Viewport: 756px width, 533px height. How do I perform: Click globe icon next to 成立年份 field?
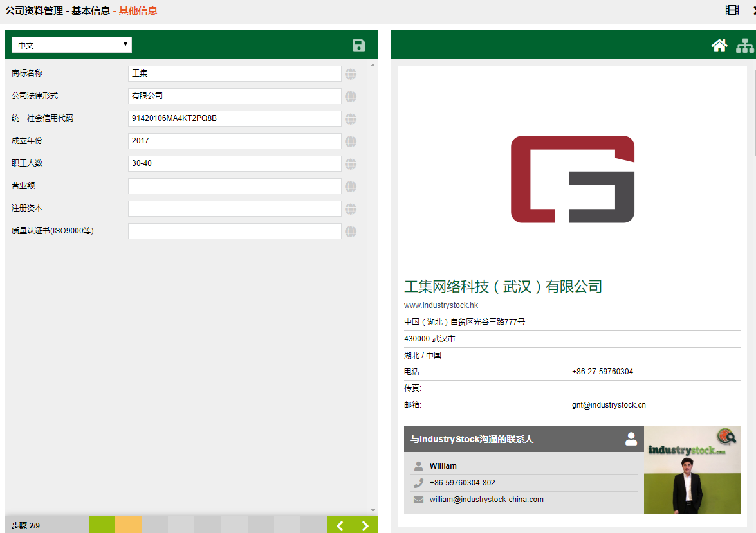pos(351,141)
